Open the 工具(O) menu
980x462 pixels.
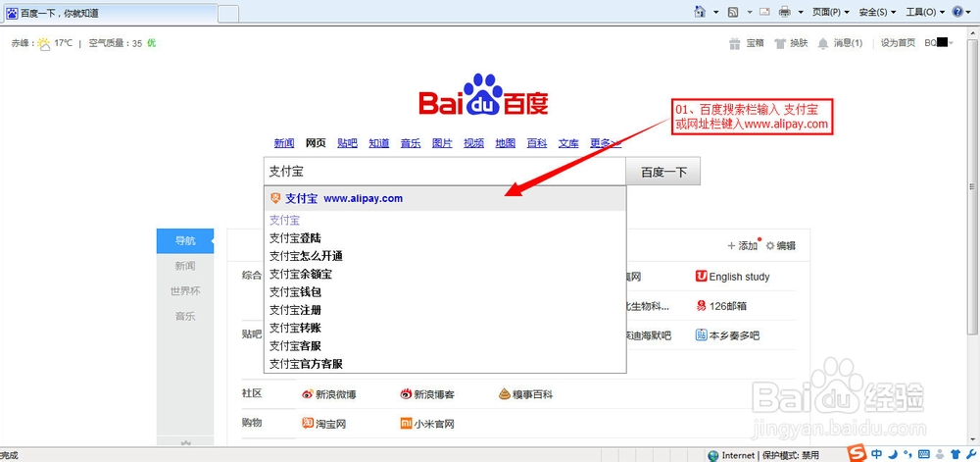coord(925,12)
